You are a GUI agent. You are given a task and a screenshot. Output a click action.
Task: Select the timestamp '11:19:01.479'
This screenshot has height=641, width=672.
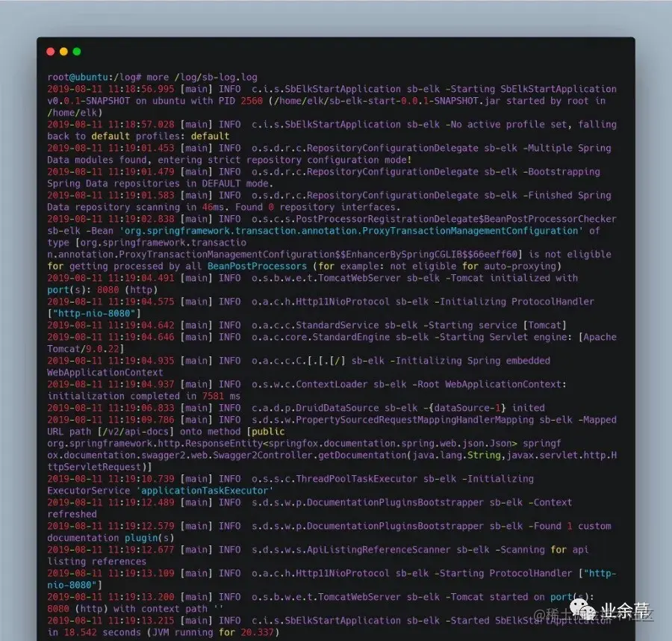[x=141, y=172]
